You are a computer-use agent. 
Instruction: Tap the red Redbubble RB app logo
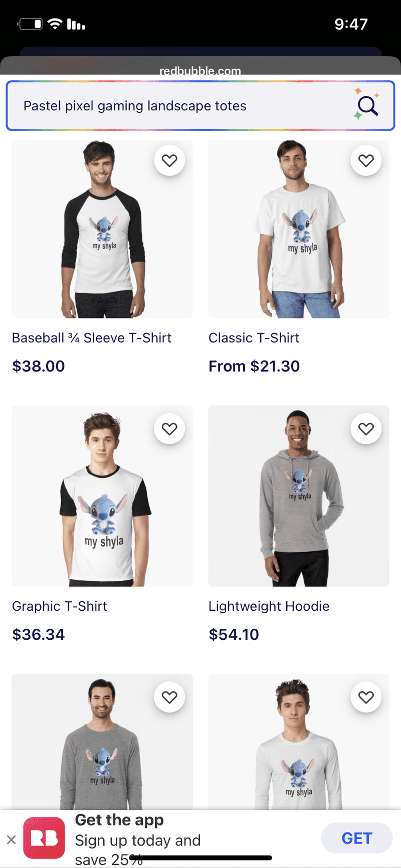point(44,838)
